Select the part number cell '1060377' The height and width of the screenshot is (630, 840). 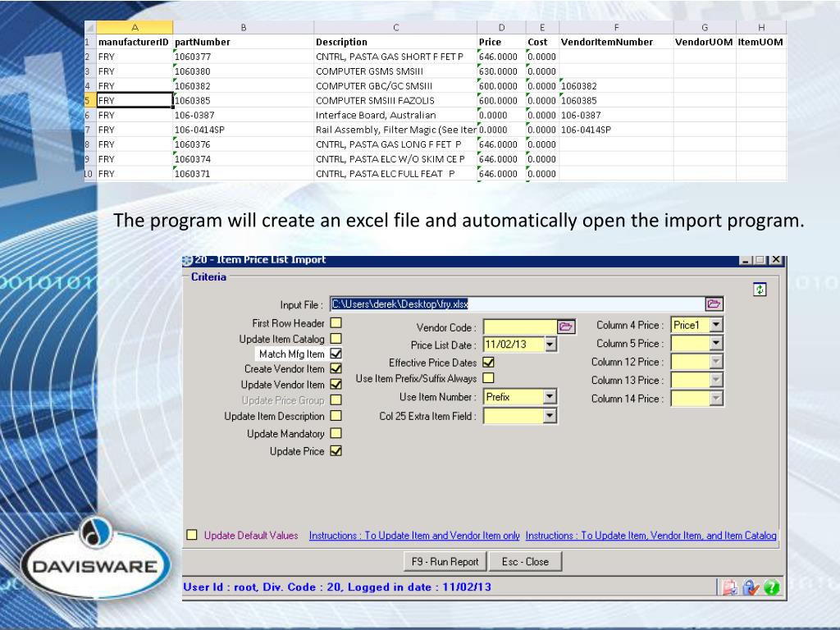[x=243, y=57]
